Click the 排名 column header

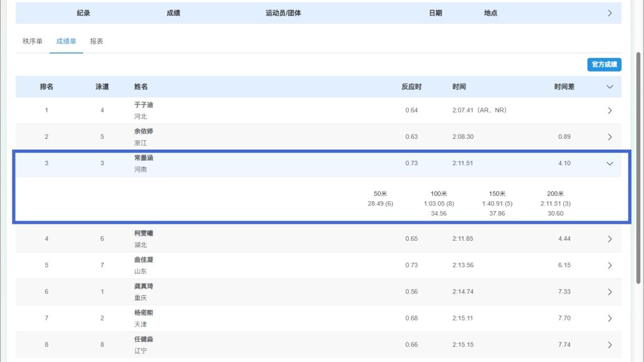(47, 87)
